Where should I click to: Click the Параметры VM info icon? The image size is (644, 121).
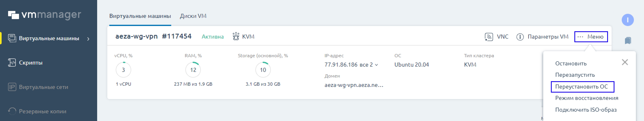(520, 37)
